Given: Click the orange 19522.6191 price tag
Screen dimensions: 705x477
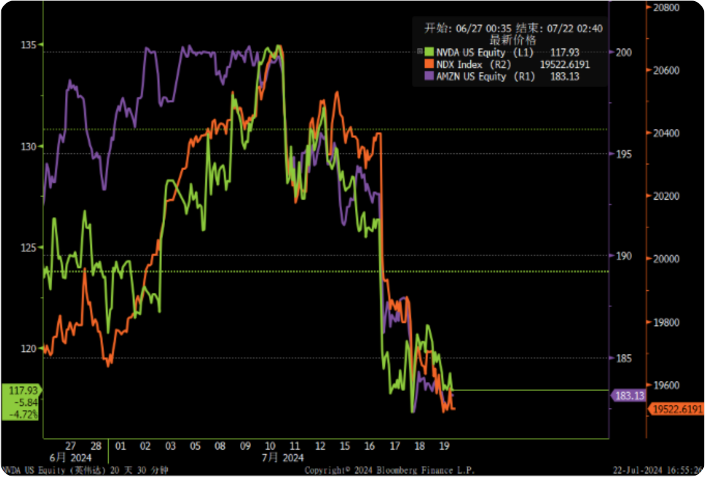Looking at the screenshot, I should coord(676,409).
